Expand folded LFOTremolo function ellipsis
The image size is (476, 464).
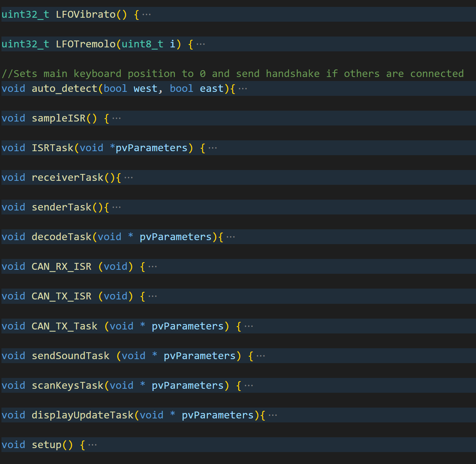point(201,44)
